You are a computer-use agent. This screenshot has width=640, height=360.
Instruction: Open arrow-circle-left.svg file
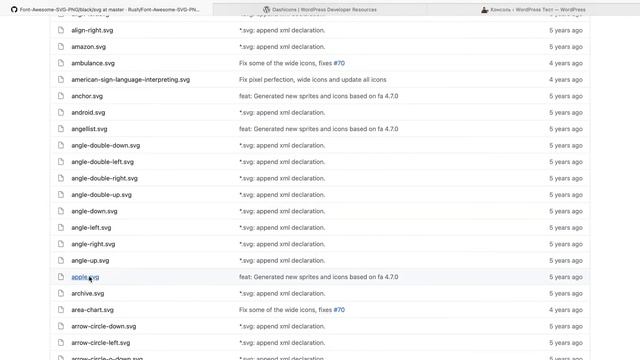click(101, 343)
